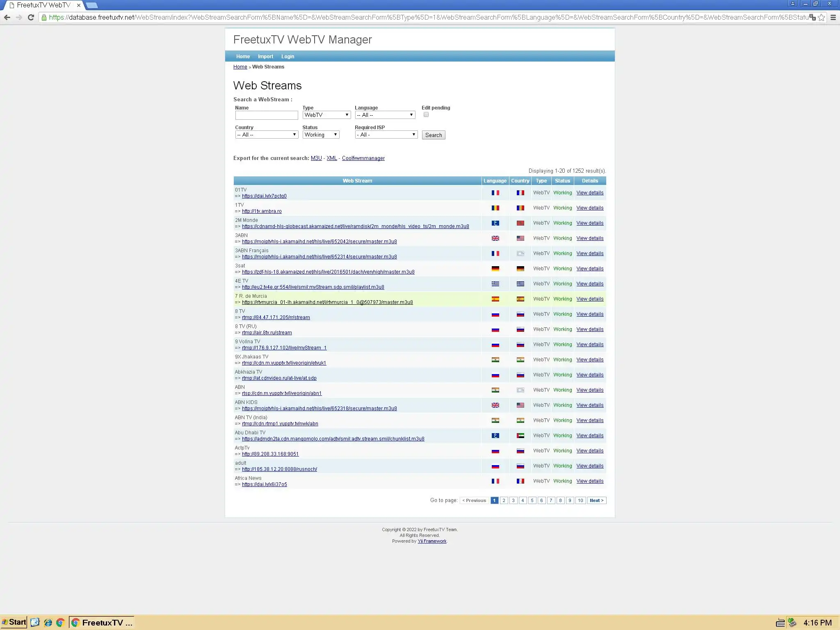Click the translate page icon
This screenshot has height=630, width=840.
812,17
